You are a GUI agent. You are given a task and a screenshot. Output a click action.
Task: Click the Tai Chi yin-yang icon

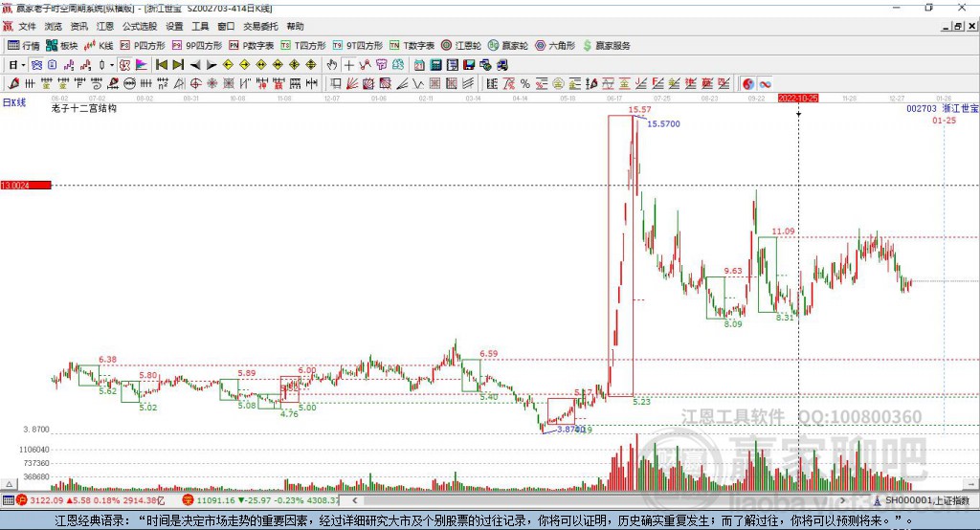748,84
